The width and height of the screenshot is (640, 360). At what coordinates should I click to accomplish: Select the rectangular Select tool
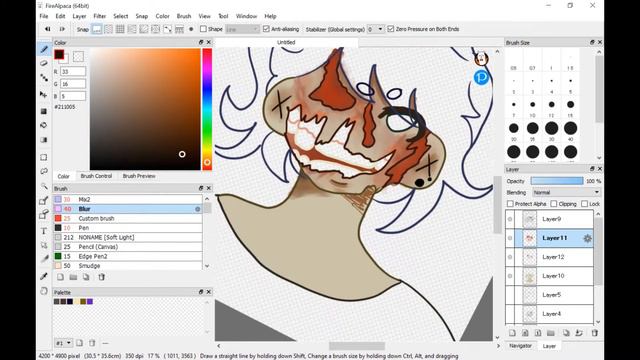pos(44,157)
